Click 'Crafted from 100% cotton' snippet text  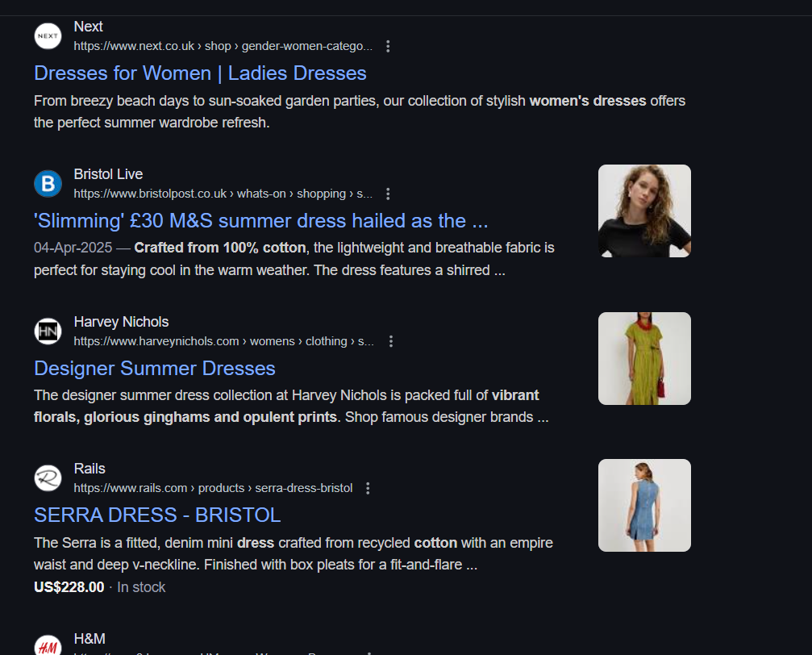tap(220, 248)
